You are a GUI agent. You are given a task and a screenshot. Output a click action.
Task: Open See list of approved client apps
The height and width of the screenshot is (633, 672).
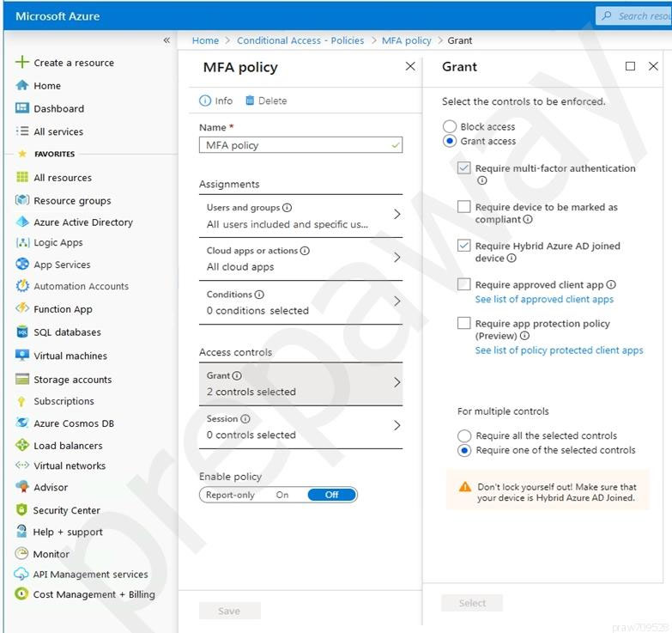(x=544, y=299)
